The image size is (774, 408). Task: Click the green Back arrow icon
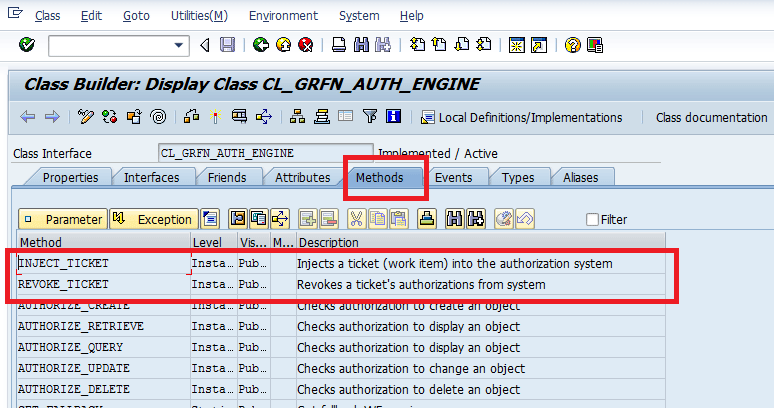click(261, 45)
